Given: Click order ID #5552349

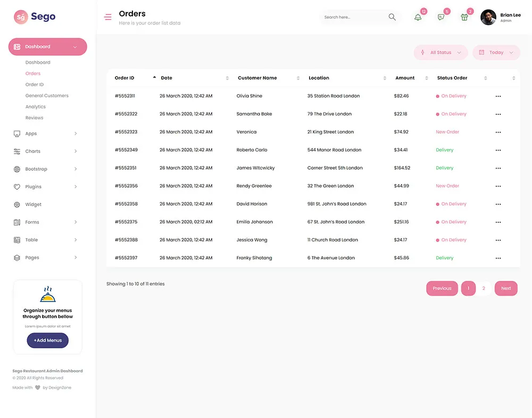Looking at the screenshot, I should tap(126, 150).
